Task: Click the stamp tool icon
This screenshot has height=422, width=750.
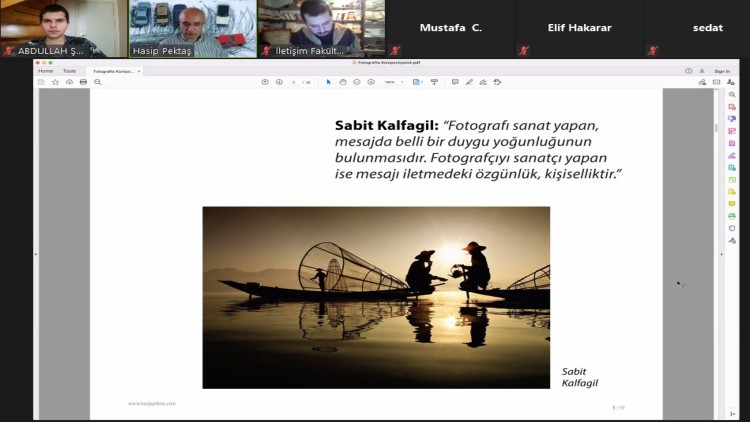Action: point(497,82)
